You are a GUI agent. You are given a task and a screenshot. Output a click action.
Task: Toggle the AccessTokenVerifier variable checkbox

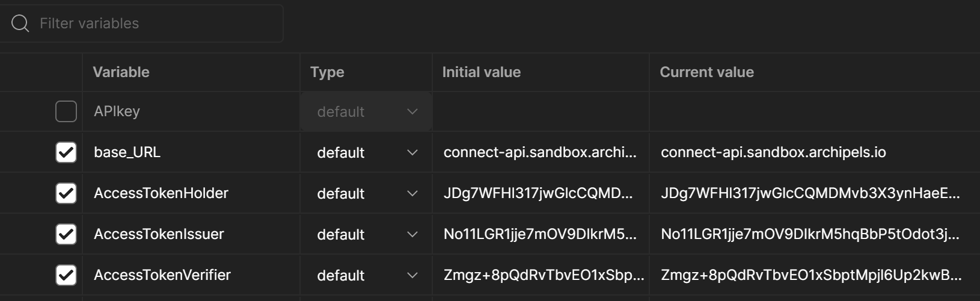(66, 275)
